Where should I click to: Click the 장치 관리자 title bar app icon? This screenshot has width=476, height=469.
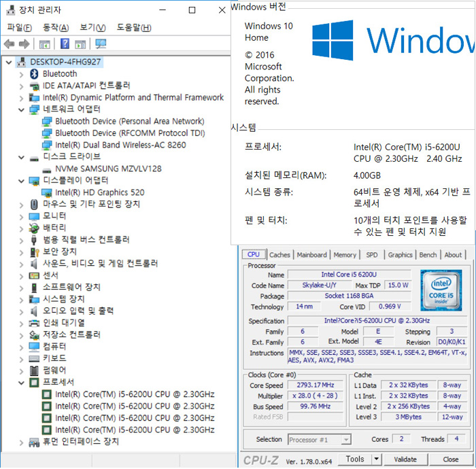11,10
